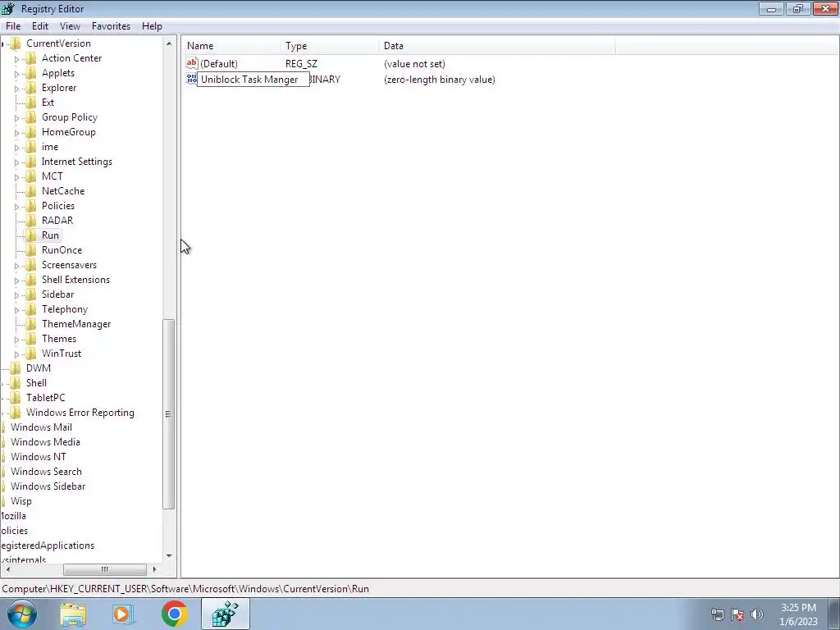
Task: Select the Shell Extensions key
Action: pyautogui.click(x=75, y=280)
